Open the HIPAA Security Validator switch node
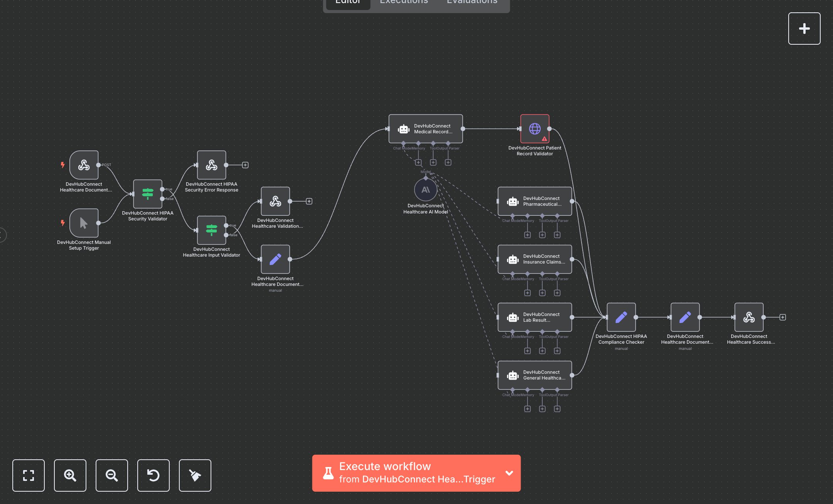 [147, 194]
